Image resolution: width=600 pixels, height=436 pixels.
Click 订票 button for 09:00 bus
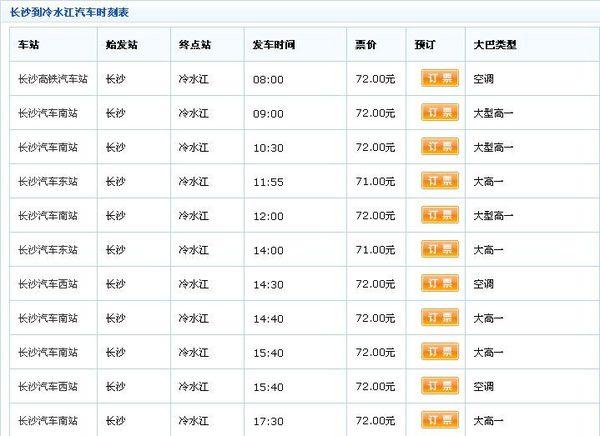440,113
